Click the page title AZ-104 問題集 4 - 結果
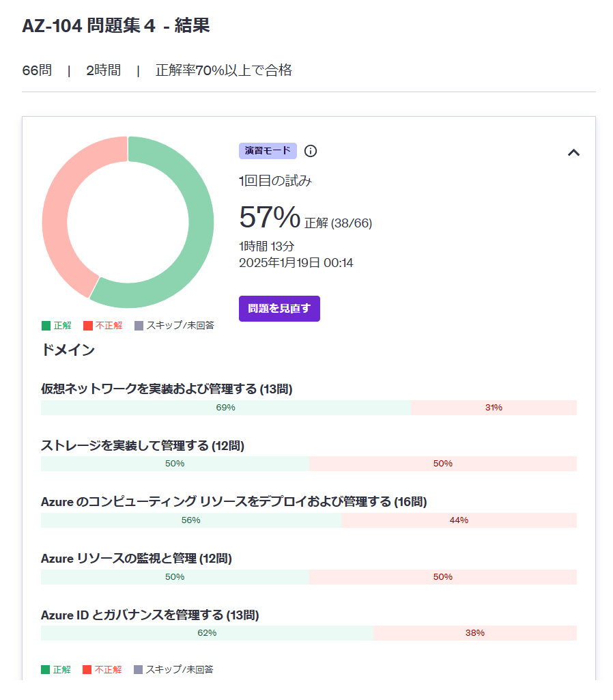This screenshot has height=700, width=613. [116, 25]
